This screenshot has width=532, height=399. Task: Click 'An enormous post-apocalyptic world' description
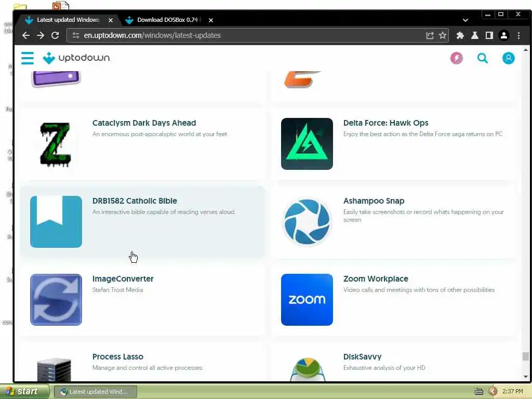click(x=159, y=134)
